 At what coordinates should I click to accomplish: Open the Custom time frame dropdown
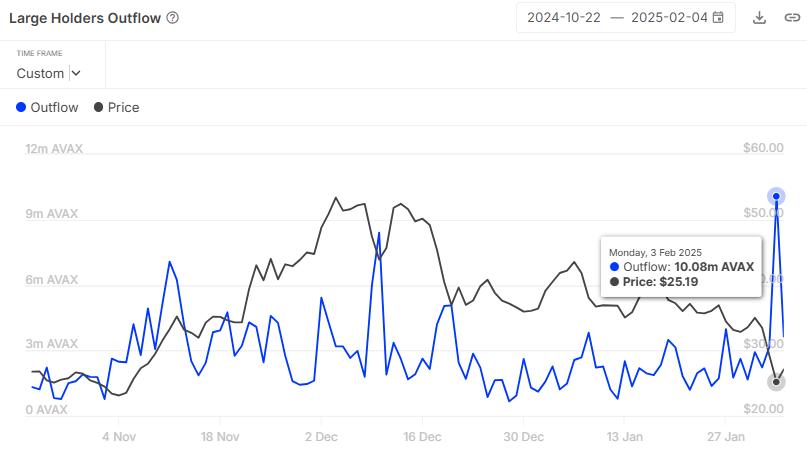[48, 73]
